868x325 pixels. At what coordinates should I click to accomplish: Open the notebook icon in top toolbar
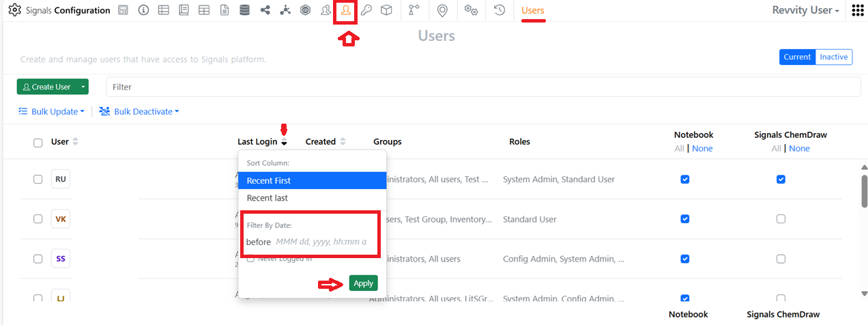tap(184, 10)
